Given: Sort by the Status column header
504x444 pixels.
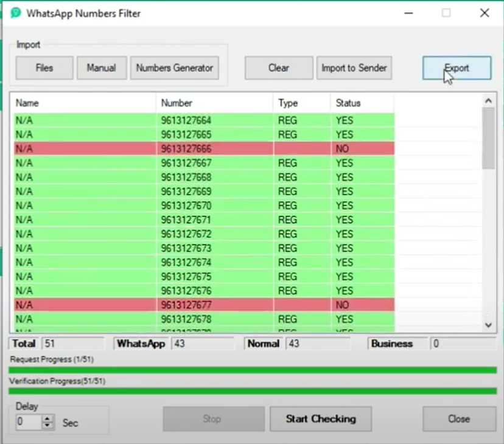Looking at the screenshot, I should point(362,103).
